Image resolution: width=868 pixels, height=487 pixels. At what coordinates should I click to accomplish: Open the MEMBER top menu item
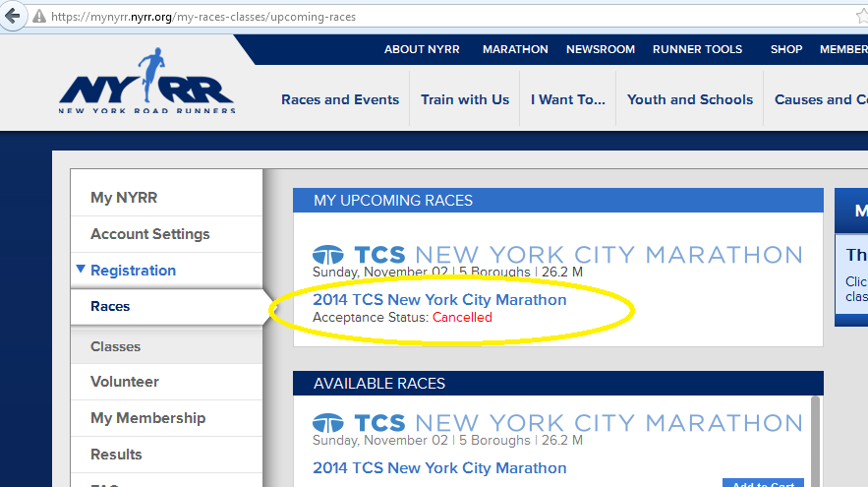point(843,49)
